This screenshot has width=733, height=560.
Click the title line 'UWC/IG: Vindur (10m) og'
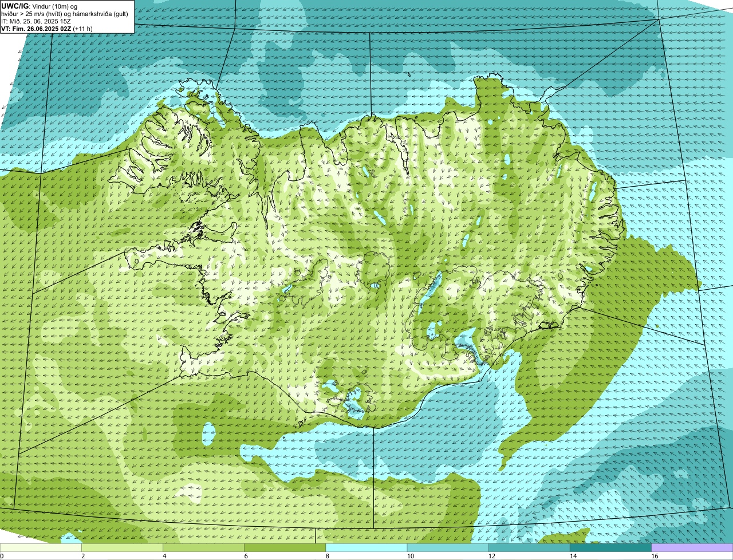[x=40, y=6]
